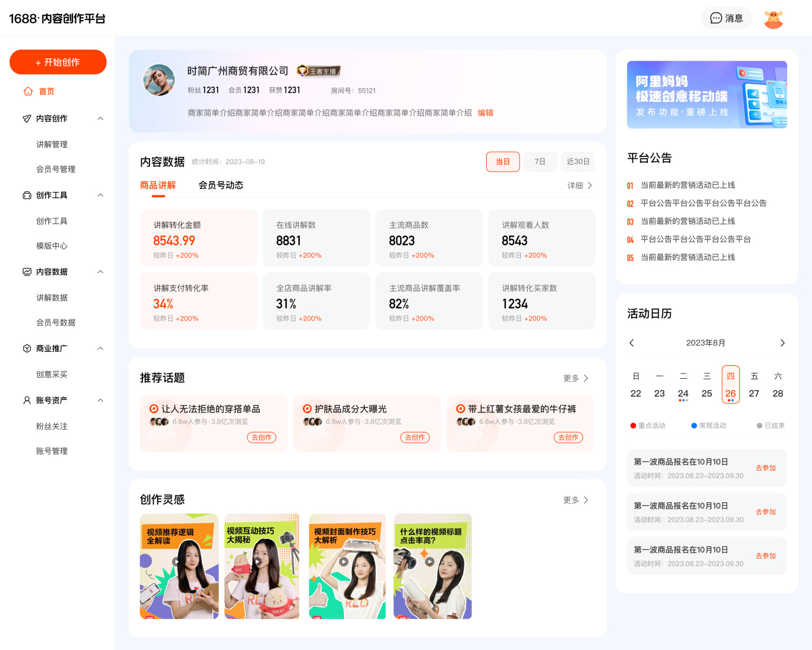This screenshot has width=812, height=650.
Task: Select the 内容创作 megaphone icon
Action: click(x=27, y=118)
